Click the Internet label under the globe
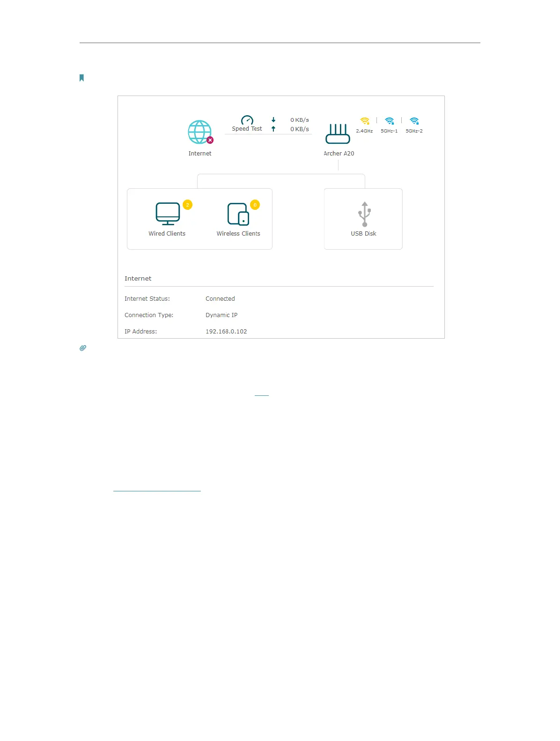560x741 pixels. point(200,154)
